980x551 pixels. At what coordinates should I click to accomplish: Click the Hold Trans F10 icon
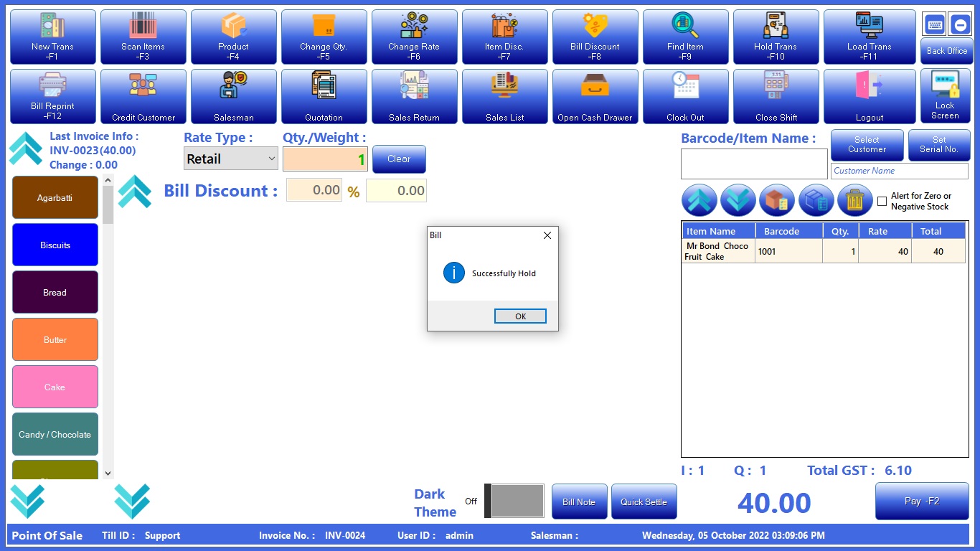775,37
